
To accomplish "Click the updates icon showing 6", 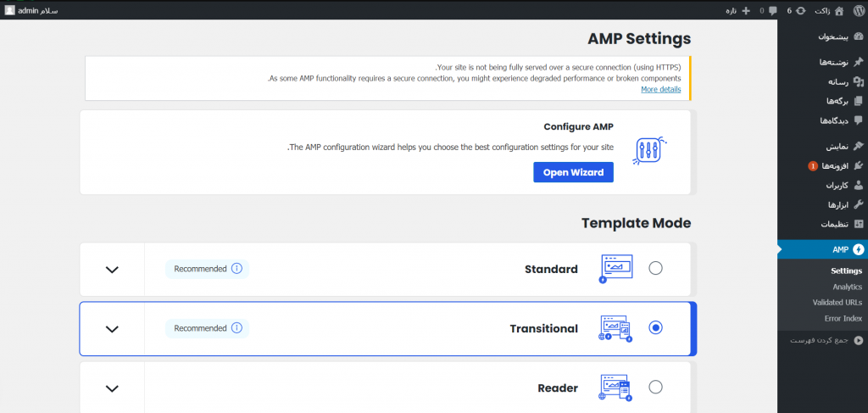I will 801,10.
